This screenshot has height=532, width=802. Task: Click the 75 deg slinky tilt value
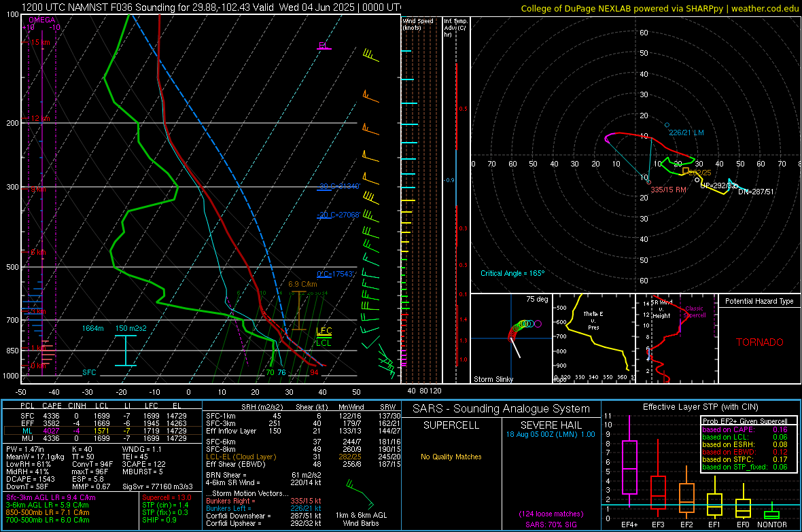(536, 299)
